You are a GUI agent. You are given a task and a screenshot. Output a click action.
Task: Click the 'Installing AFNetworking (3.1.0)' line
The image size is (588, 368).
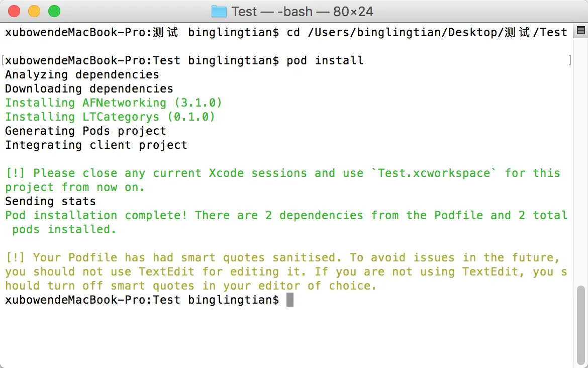coord(114,103)
